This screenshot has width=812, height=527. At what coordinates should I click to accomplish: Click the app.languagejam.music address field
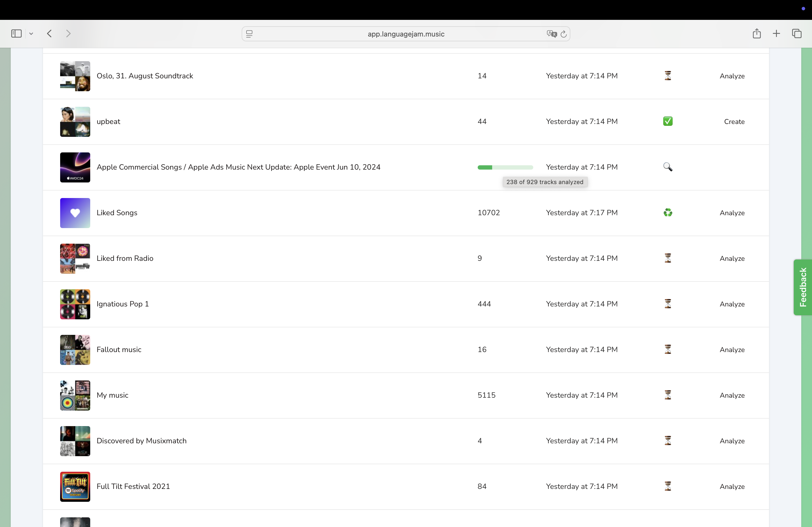(406, 34)
